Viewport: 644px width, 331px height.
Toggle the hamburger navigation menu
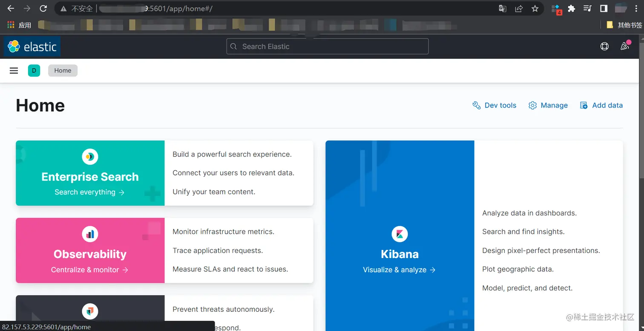[14, 70]
